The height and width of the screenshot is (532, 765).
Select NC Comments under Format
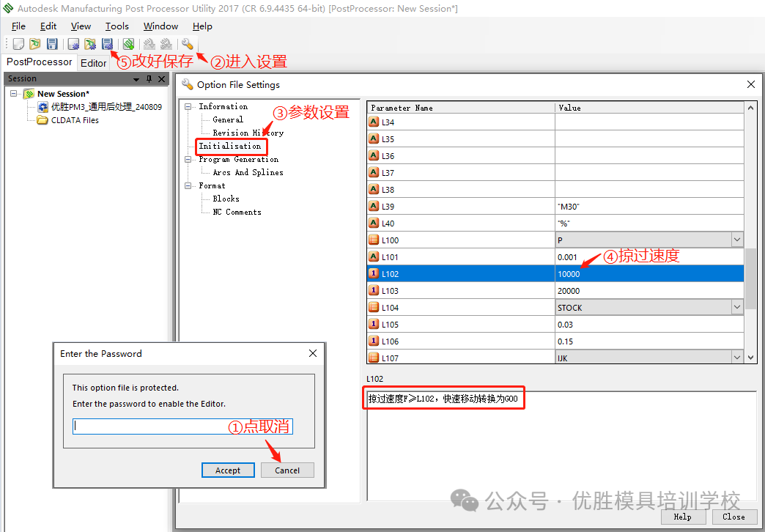pos(237,212)
